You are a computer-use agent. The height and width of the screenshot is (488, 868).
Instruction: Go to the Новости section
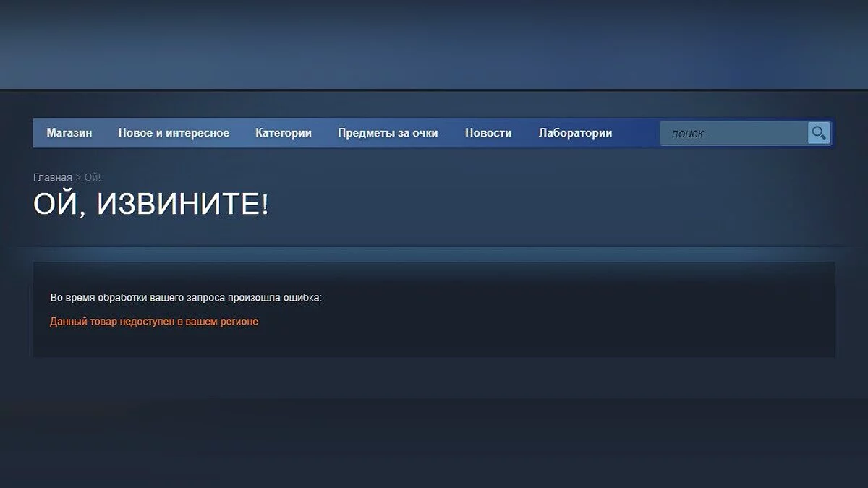click(488, 133)
